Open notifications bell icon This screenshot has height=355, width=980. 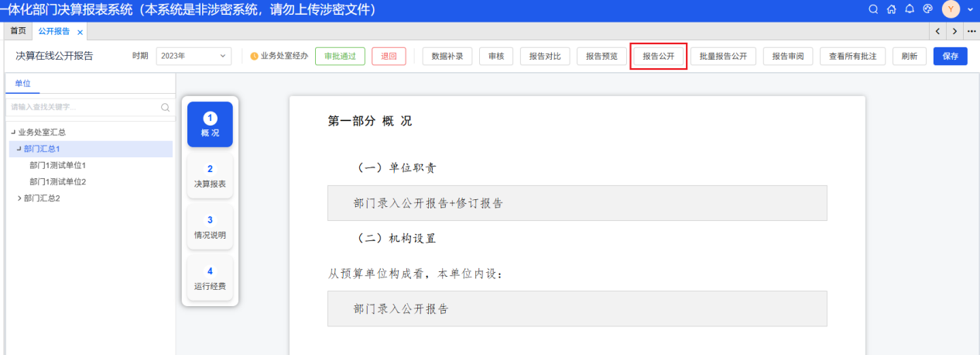(910, 9)
